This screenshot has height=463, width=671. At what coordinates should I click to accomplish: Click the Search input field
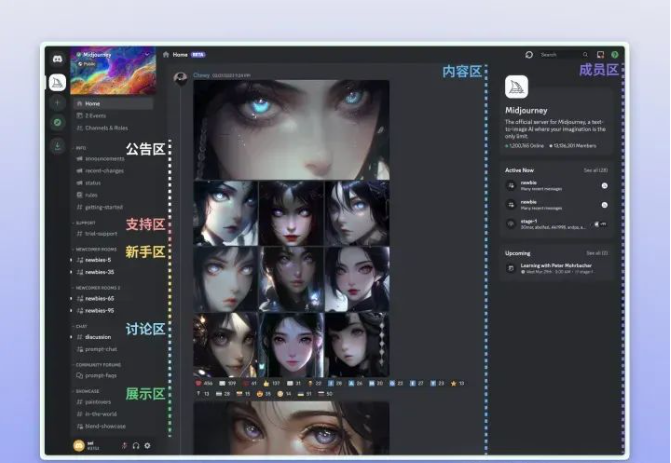point(564,54)
